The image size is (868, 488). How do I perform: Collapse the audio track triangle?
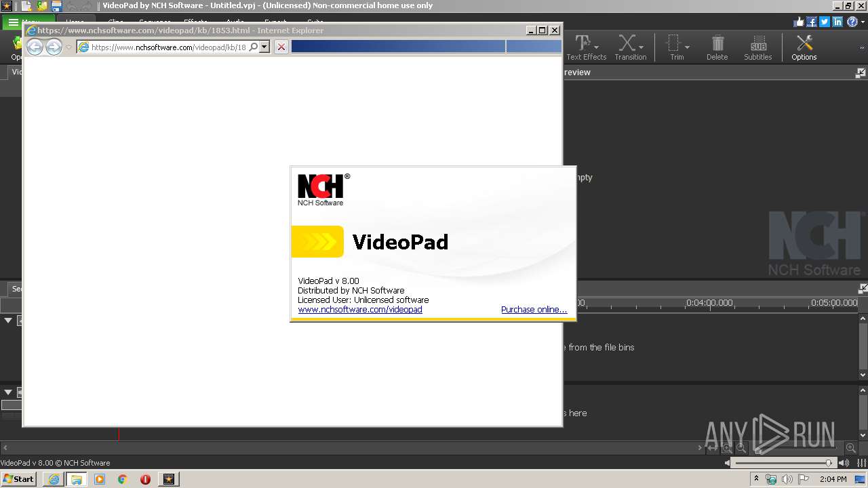(8, 392)
